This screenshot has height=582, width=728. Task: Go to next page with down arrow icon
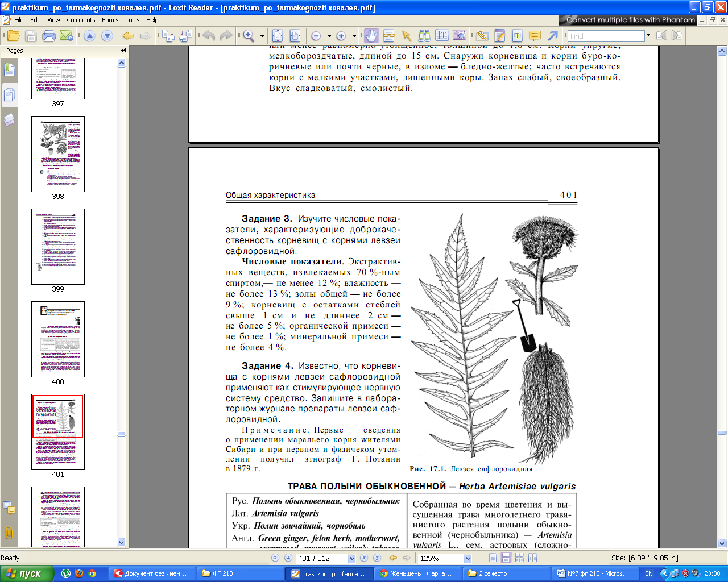point(107,36)
